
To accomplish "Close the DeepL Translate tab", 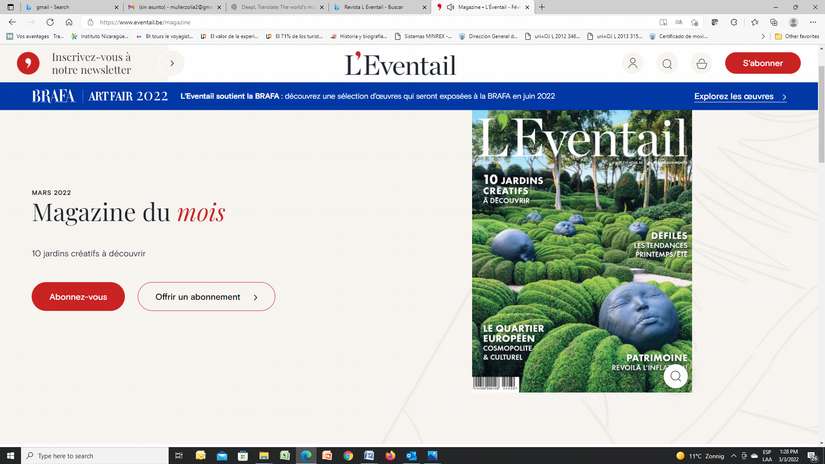I will 321,7.
